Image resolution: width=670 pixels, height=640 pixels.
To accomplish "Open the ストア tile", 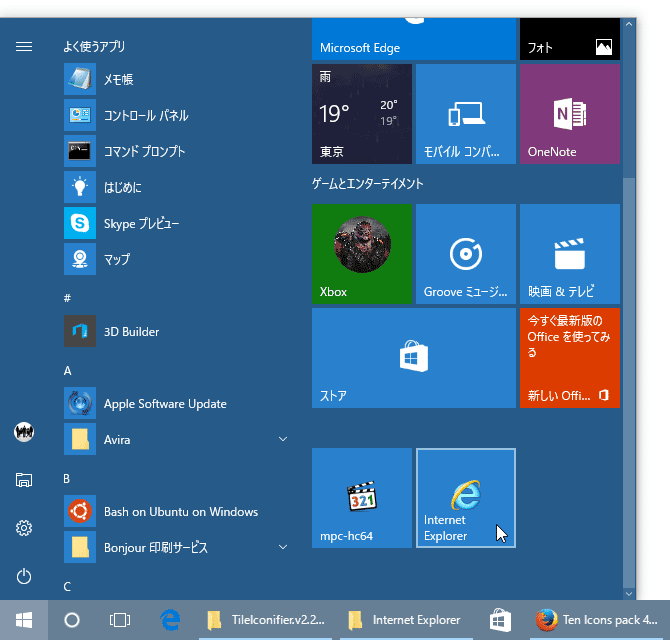I will pyautogui.click(x=414, y=358).
